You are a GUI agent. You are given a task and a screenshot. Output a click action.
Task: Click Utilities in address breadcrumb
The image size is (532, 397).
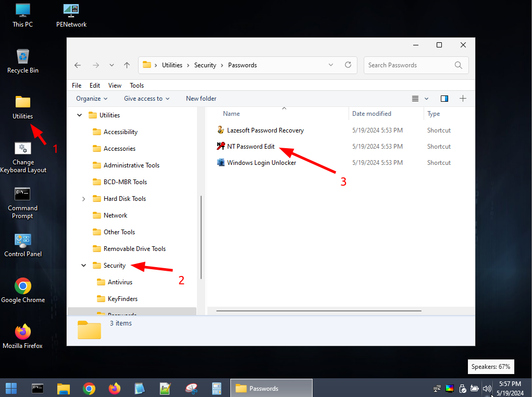click(172, 65)
